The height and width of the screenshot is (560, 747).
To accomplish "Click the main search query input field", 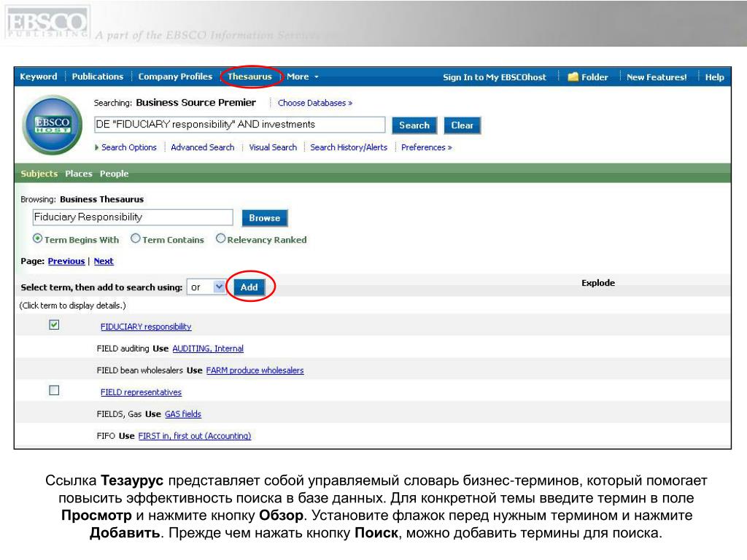I will [x=239, y=125].
